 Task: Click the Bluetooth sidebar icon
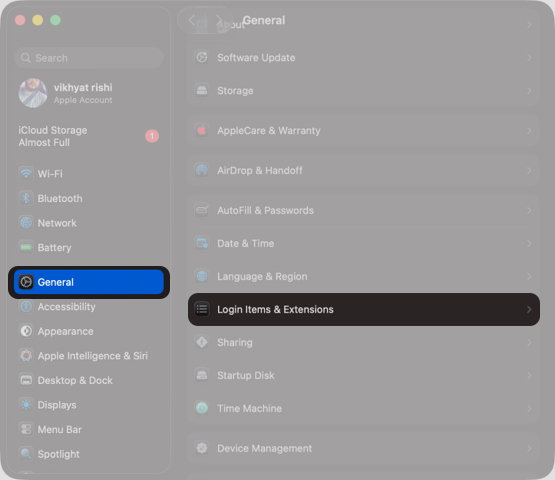[26, 198]
